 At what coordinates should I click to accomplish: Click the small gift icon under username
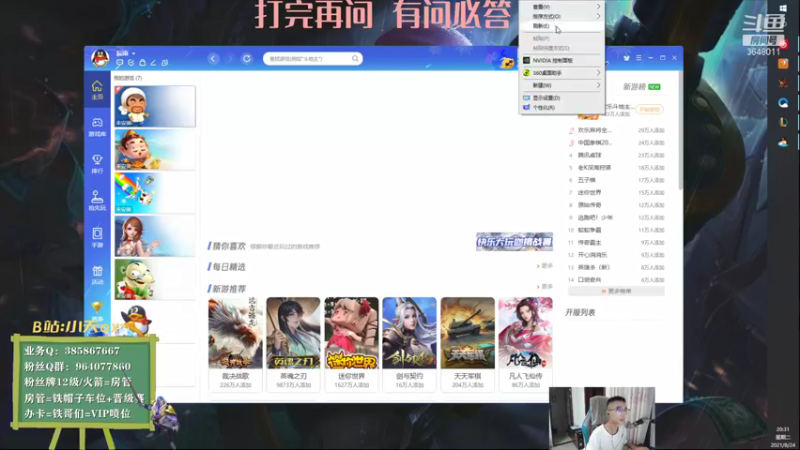pyautogui.click(x=164, y=63)
